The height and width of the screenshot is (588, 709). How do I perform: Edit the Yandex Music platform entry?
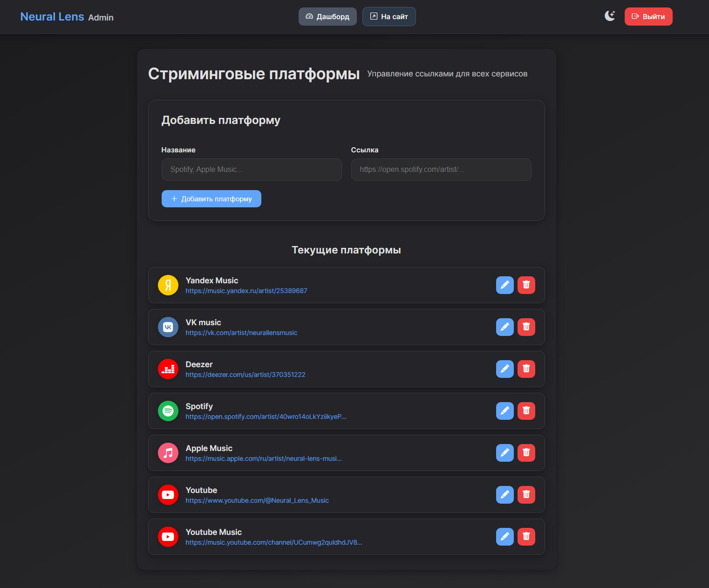tap(504, 285)
